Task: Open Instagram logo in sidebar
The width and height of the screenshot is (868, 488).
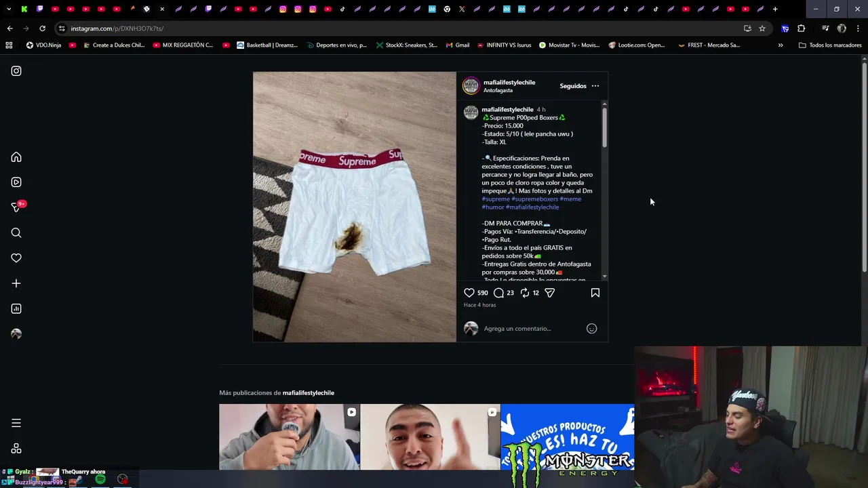Action: (x=16, y=71)
